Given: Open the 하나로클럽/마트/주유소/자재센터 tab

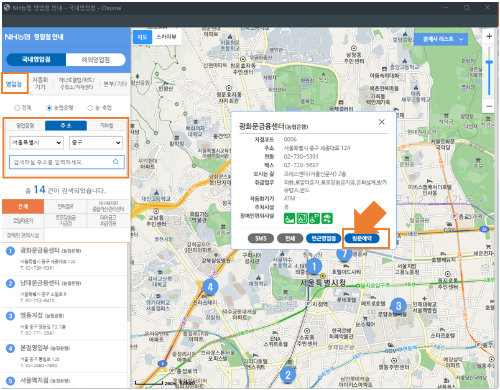Looking at the screenshot, I should [x=76, y=83].
